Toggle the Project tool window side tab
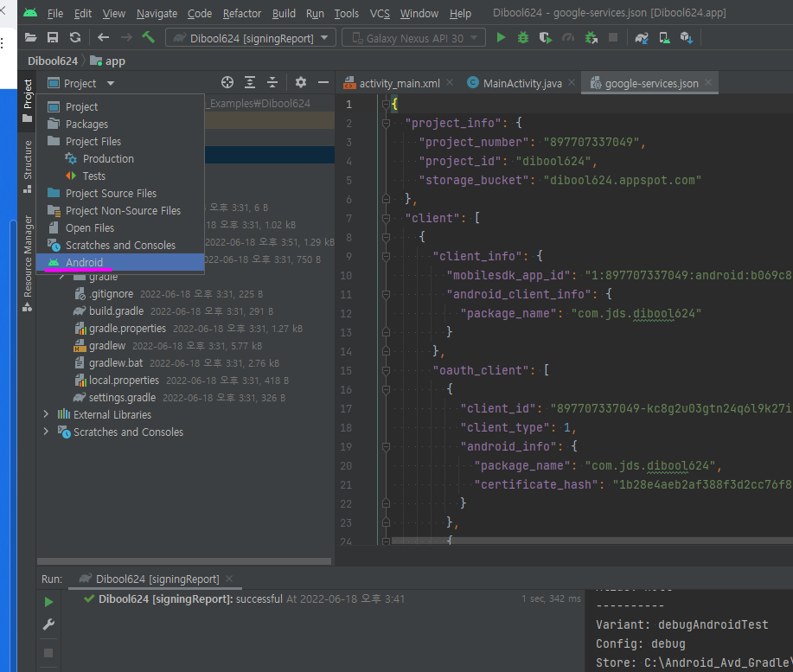Image resolution: width=793 pixels, height=672 pixels. click(x=28, y=100)
